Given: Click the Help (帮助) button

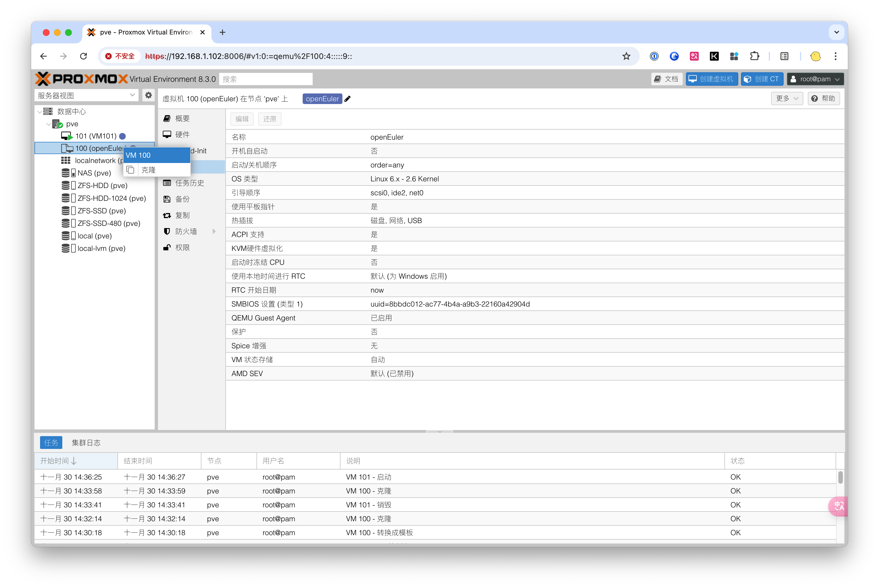Looking at the screenshot, I should point(823,99).
